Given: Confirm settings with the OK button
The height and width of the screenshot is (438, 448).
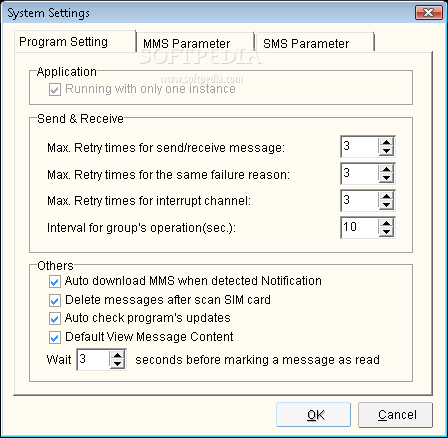Looking at the screenshot, I should coord(313,415).
